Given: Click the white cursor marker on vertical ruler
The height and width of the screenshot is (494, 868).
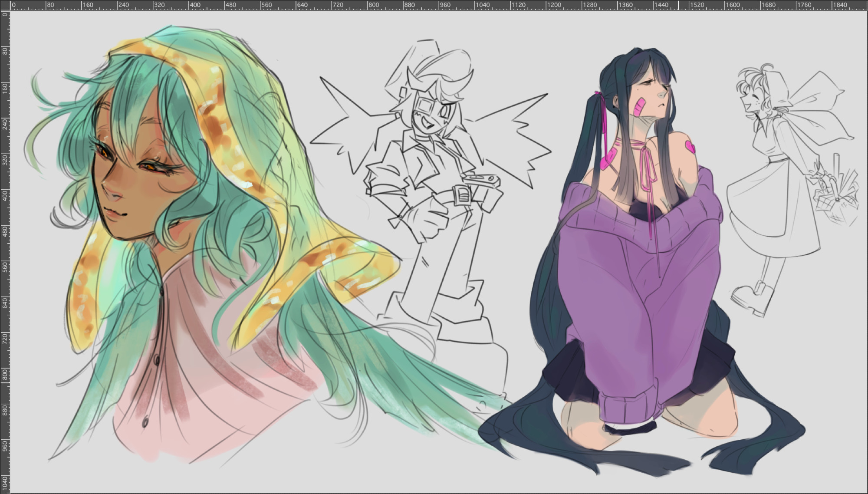Looking at the screenshot, I should pos(5,382).
